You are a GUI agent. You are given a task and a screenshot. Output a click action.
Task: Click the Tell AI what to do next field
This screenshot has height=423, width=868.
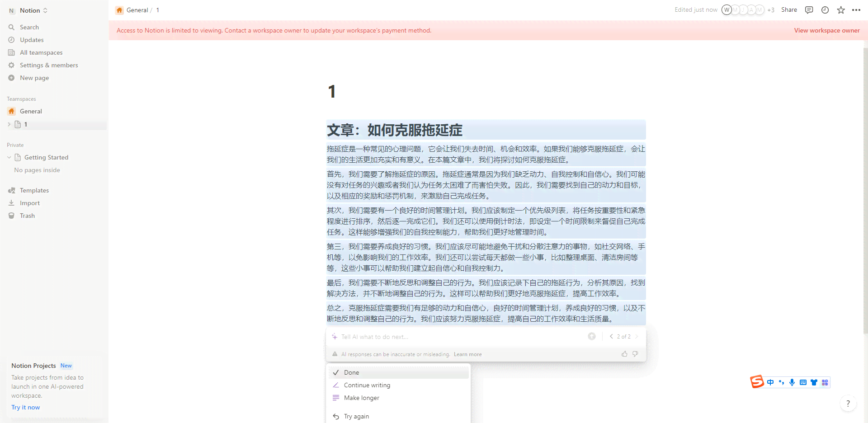(x=461, y=337)
